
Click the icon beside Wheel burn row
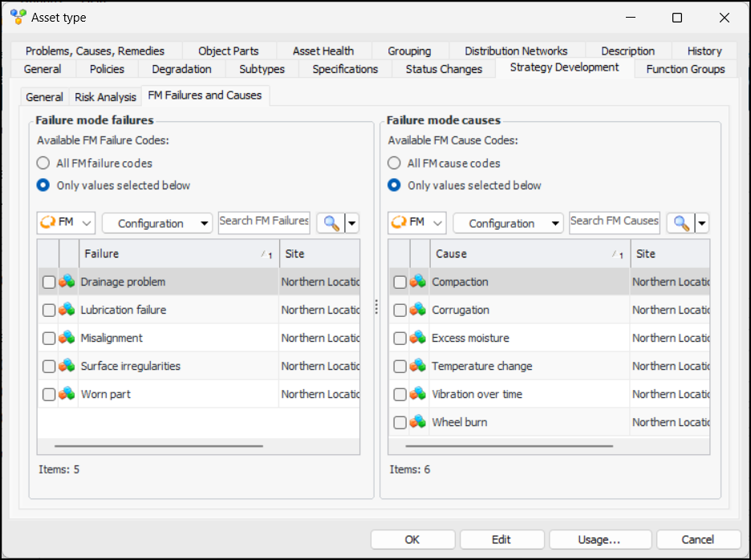tap(418, 423)
